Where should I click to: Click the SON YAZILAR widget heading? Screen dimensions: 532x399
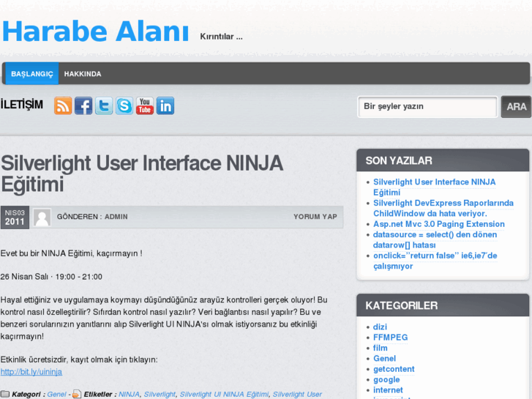click(399, 160)
